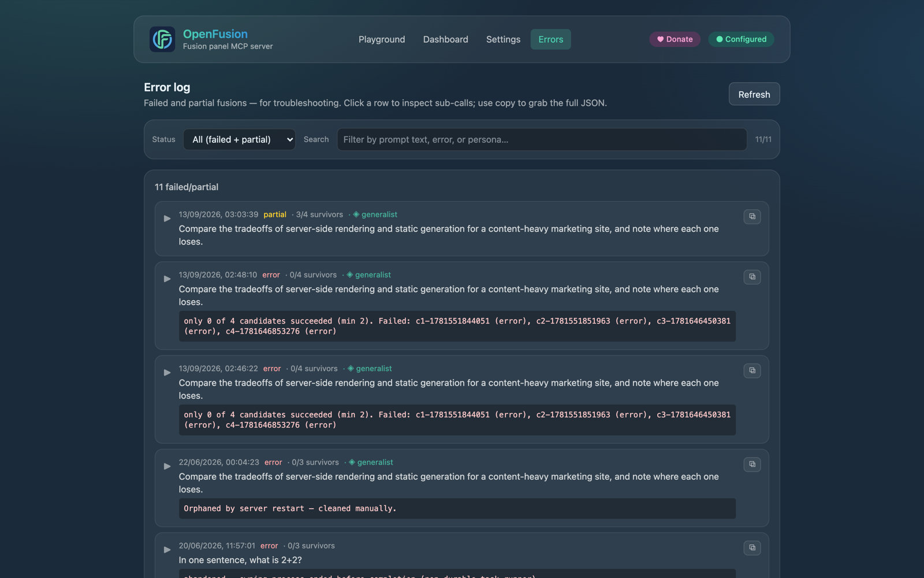
Task: Click the timestamp '20/06/2026, 11:57:01'
Action: coord(217,546)
